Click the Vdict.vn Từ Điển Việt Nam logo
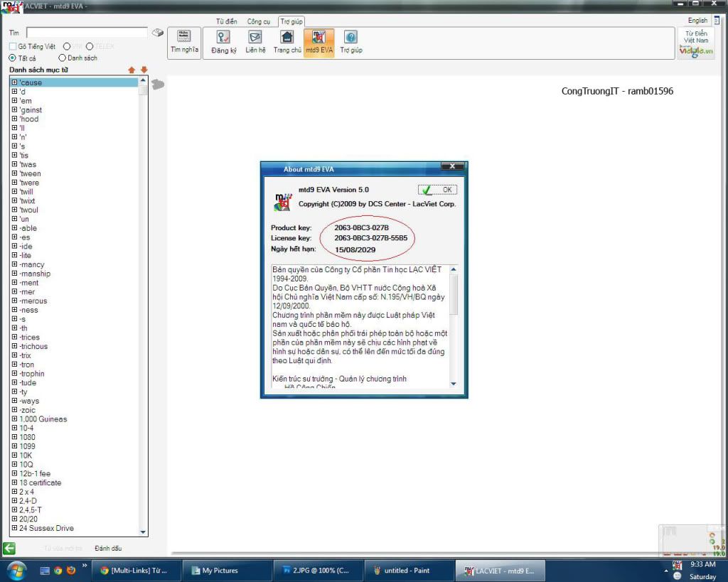728x582 pixels. [695, 43]
